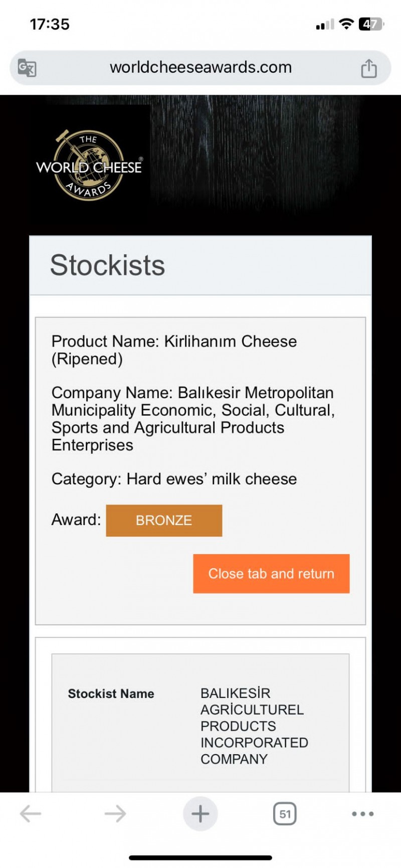Screen dimensions: 401x868
Task: Open a new tab with plus button
Action: [x=200, y=813]
